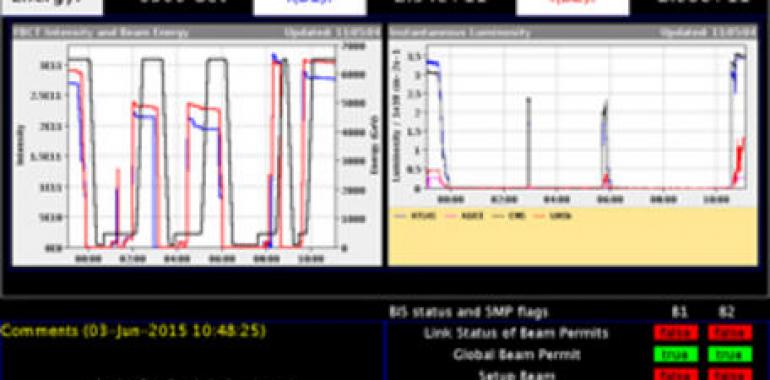Viewport: 770px width, 380px height.
Task: Click the B1 column header
Action: [680, 312]
